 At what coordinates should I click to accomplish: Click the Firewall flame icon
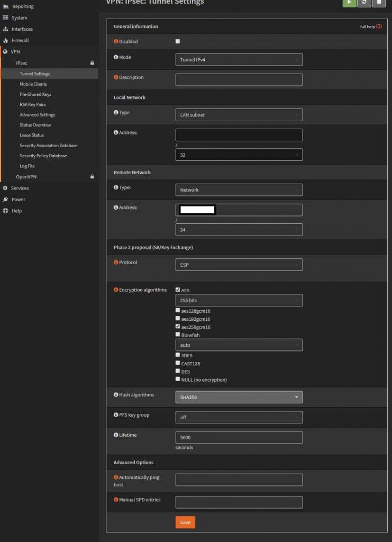pos(5,40)
